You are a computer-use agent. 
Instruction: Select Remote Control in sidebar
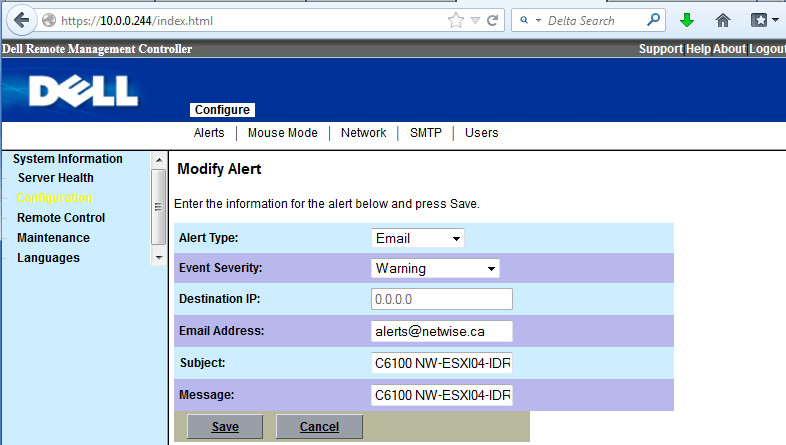tap(61, 218)
